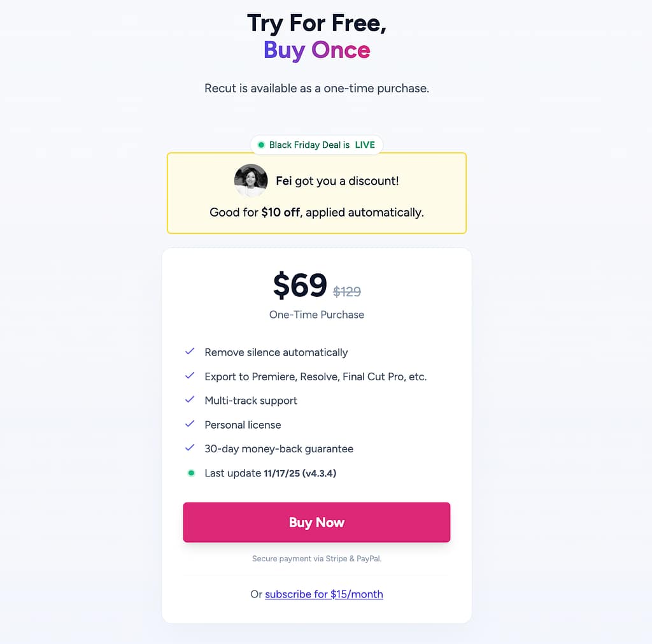The image size is (652, 644).
Task: Click the green dot in Black Friday badge
Action: [261, 145]
